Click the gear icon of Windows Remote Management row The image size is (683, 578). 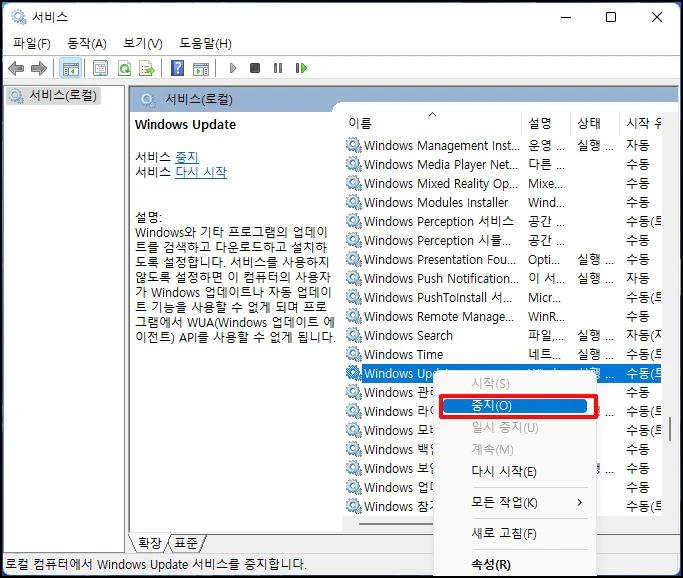click(x=354, y=316)
